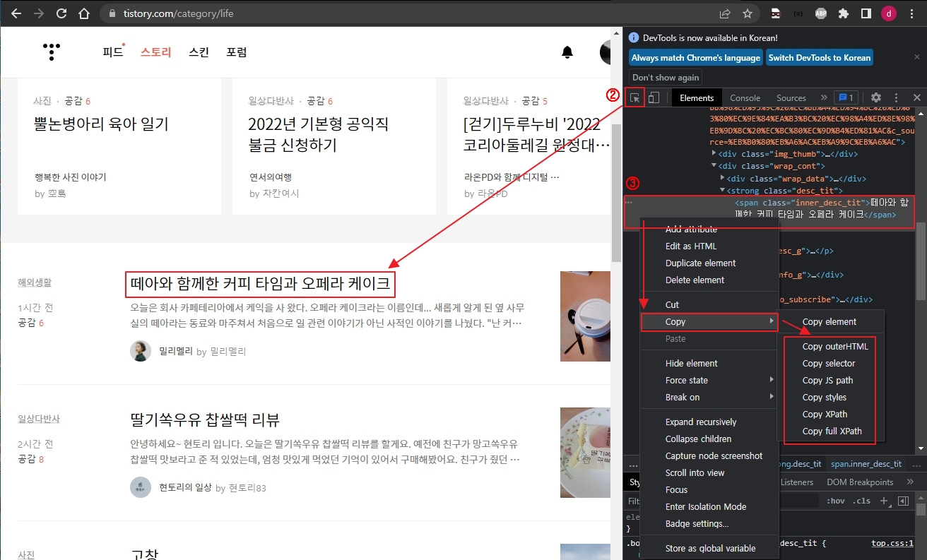The image size is (927, 560).
Task: Toggle computed styles sidebar
Action: pos(903,501)
